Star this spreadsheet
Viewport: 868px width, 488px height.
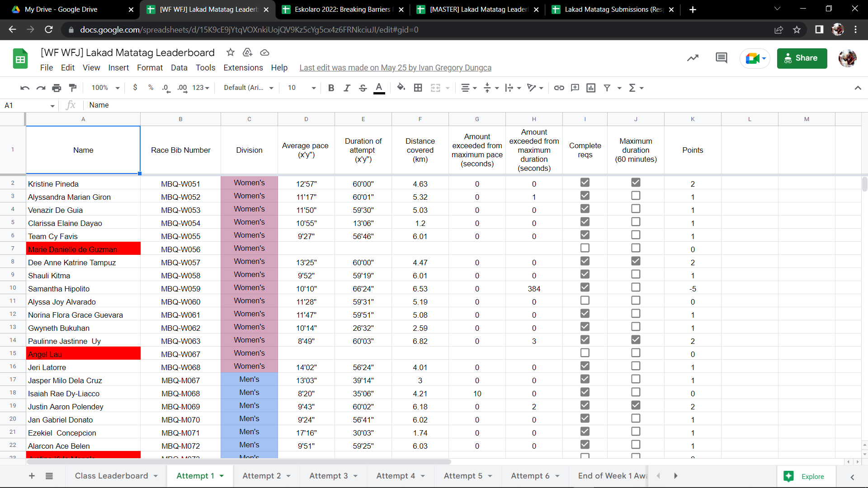pos(231,52)
